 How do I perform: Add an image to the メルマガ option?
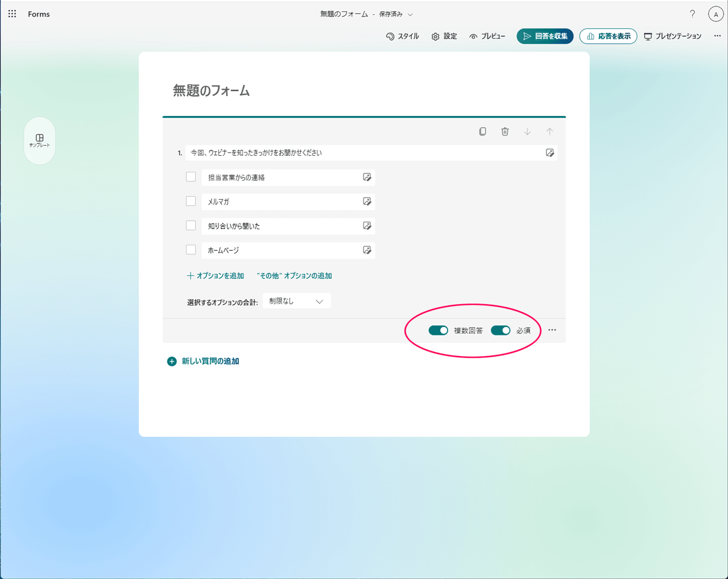pos(367,201)
